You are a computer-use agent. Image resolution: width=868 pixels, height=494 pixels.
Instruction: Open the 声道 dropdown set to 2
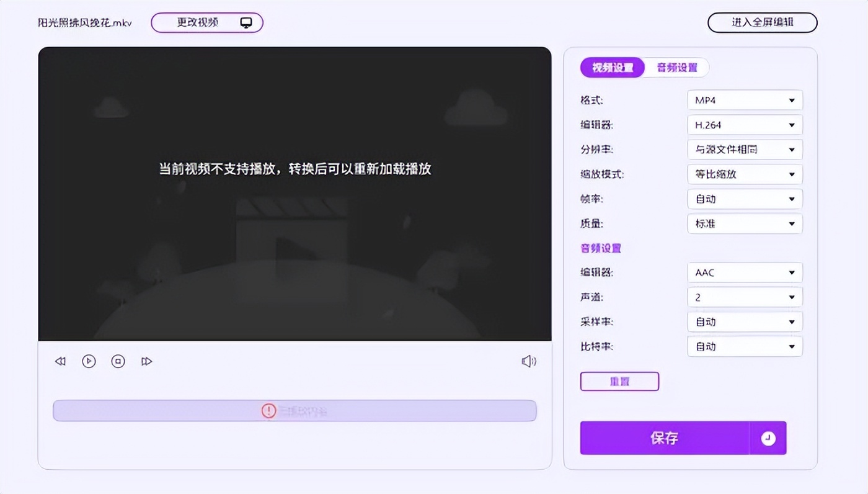coord(744,297)
